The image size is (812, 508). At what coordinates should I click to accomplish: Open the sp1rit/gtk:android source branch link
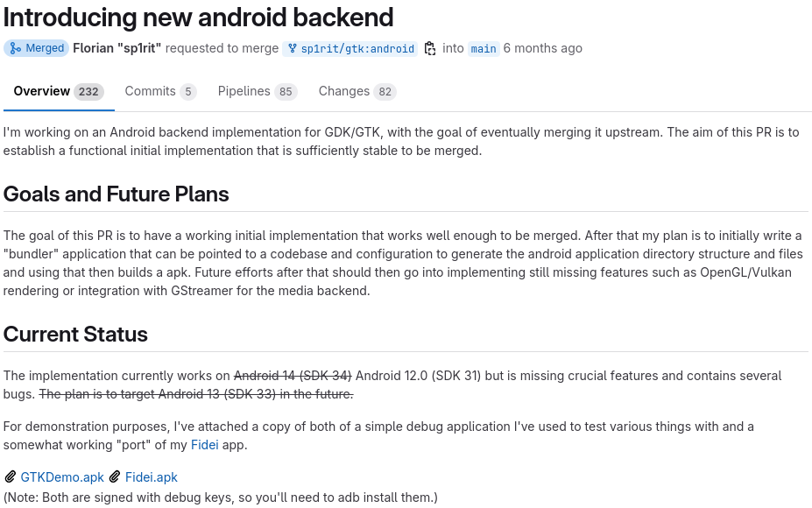point(357,49)
